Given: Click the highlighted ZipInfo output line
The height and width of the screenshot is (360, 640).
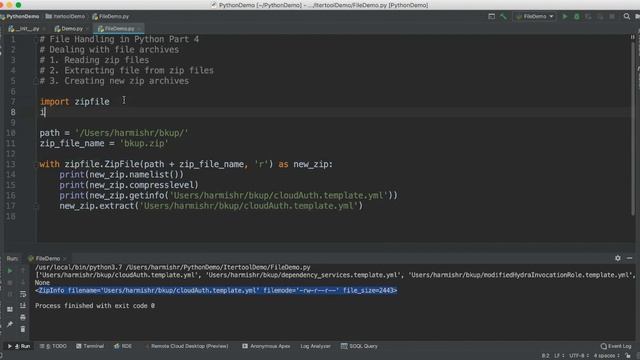Looking at the screenshot, I should tap(216, 290).
